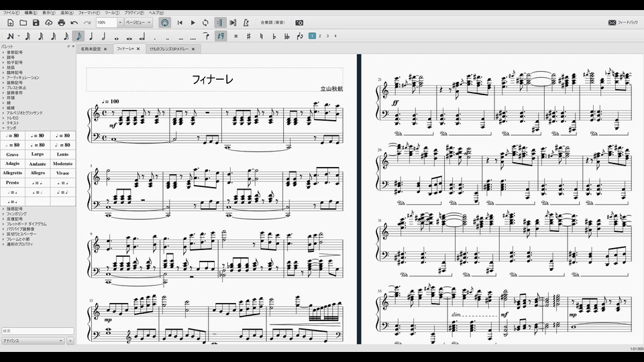The width and height of the screenshot is (644, 362).
Task: Activate image capture camera icon
Action: 299,23
